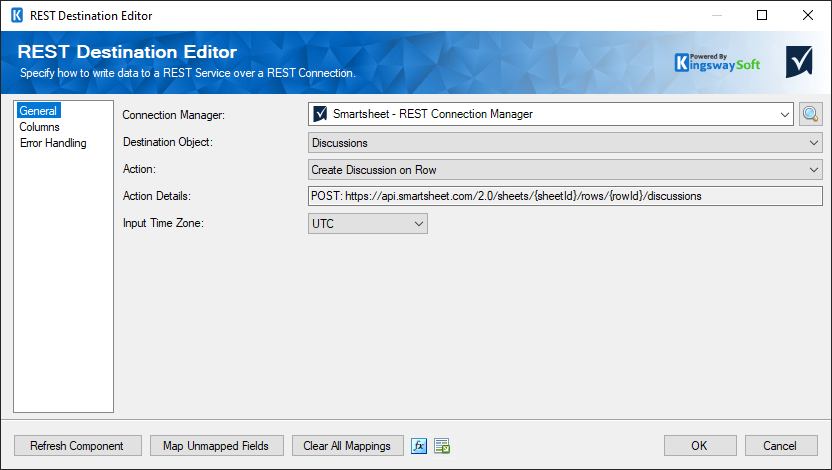Open the Error Handling page
This screenshot has height=470, width=832.
[53, 143]
